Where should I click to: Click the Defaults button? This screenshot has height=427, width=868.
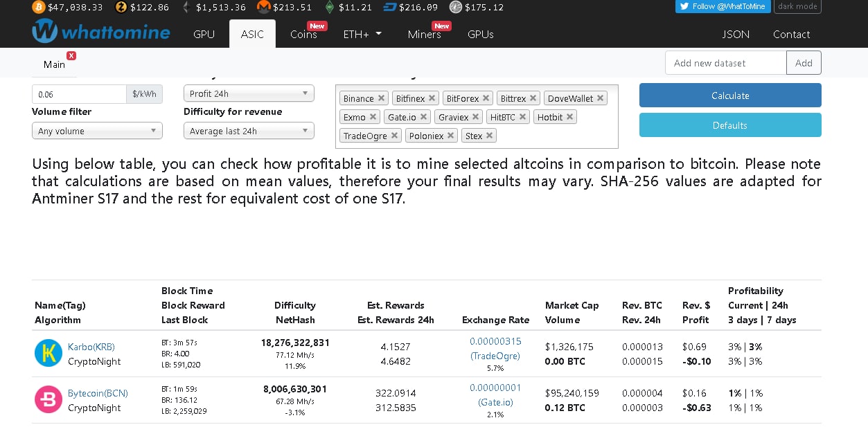(x=730, y=125)
